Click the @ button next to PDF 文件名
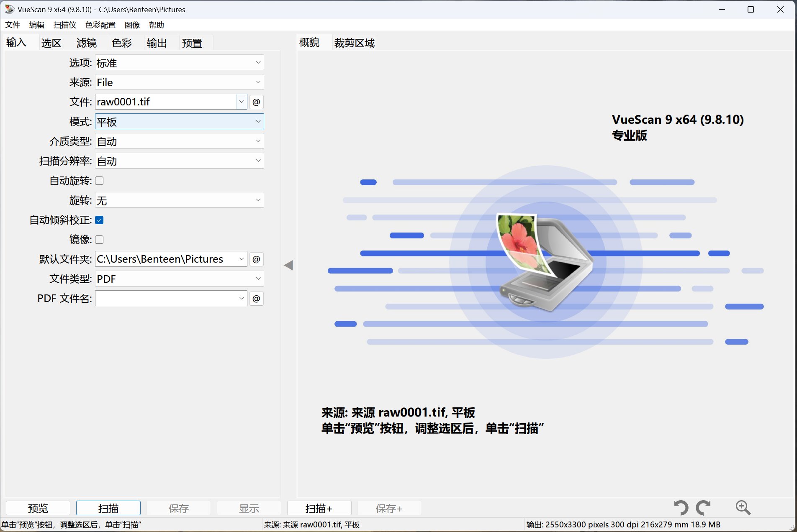The width and height of the screenshot is (797, 532). tap(256, 299)
